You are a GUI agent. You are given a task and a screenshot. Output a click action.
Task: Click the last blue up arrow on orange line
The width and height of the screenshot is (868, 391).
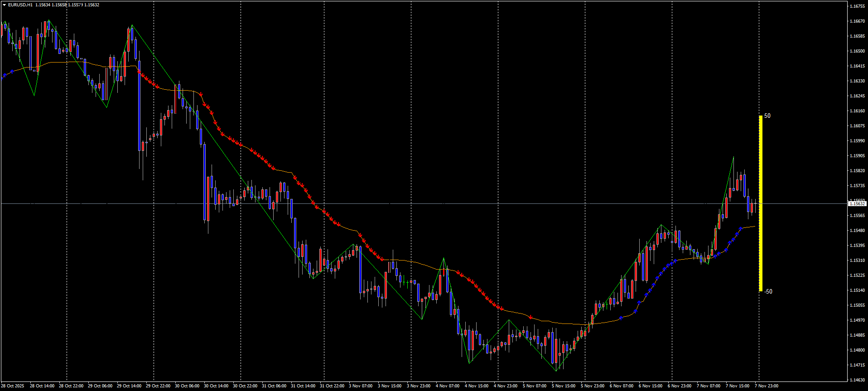pyautogui.click(x=740, y=228)
